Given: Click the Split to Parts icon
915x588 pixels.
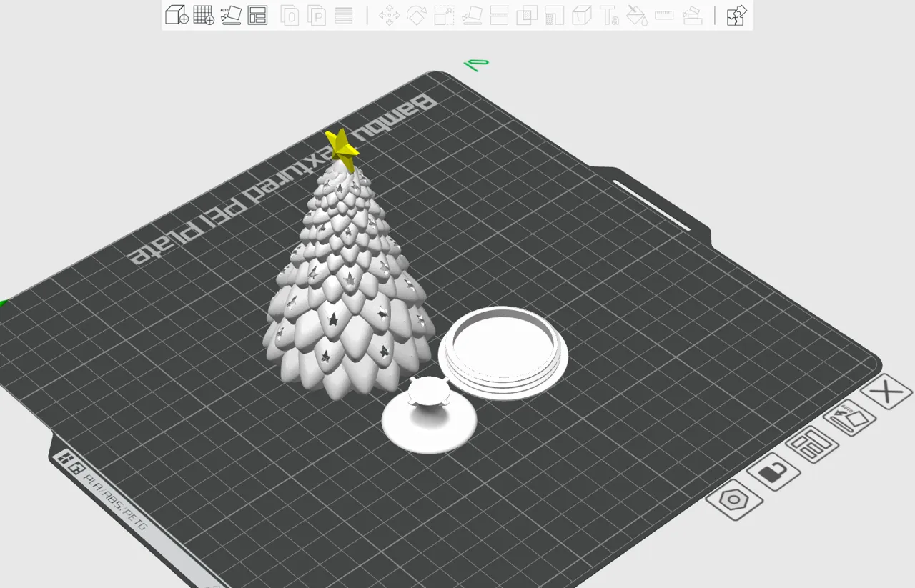Looking at the screenshot, I should [317, 15].
